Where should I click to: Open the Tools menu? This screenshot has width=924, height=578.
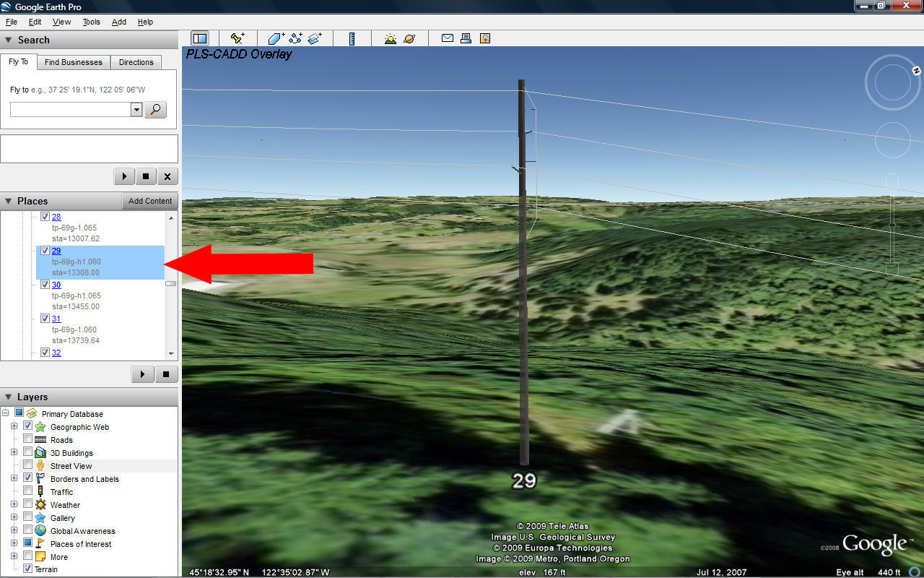click(x=91, y=22)
